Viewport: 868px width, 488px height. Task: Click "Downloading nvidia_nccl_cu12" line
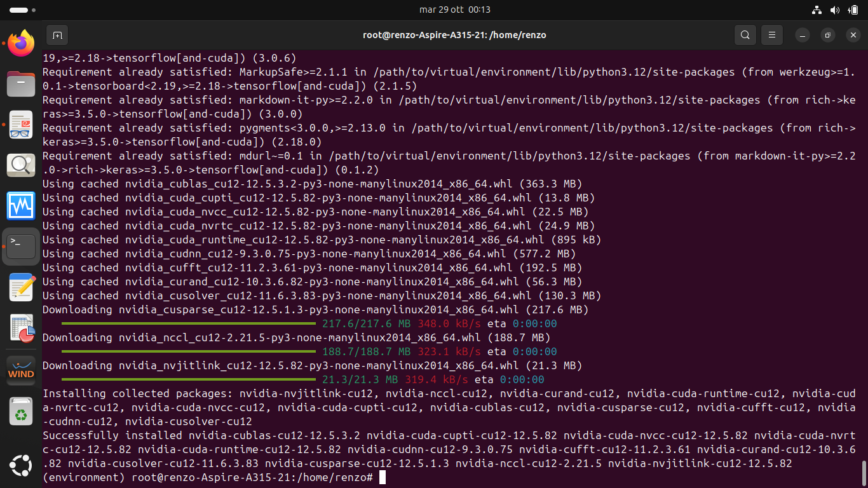coord(296,337)
